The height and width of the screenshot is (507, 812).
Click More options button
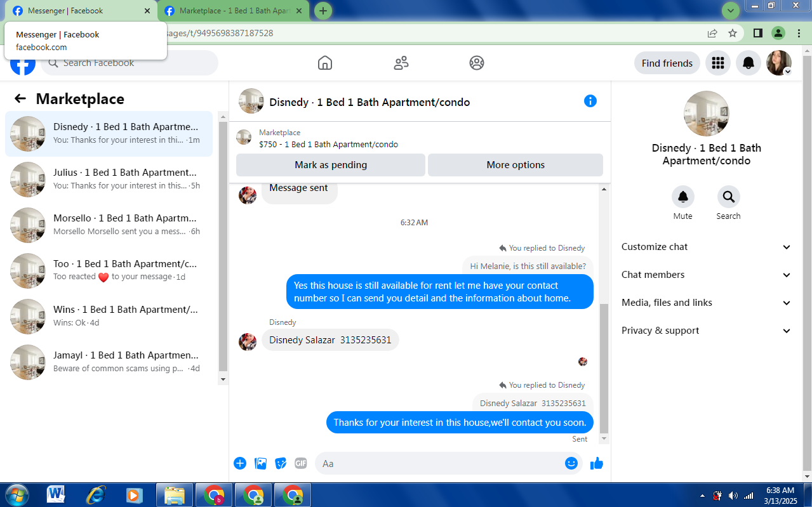(x=516, y=165)
